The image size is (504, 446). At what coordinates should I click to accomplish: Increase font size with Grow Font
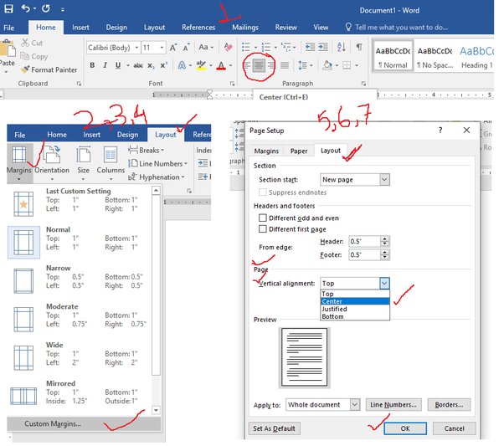(x=173, y=48)
